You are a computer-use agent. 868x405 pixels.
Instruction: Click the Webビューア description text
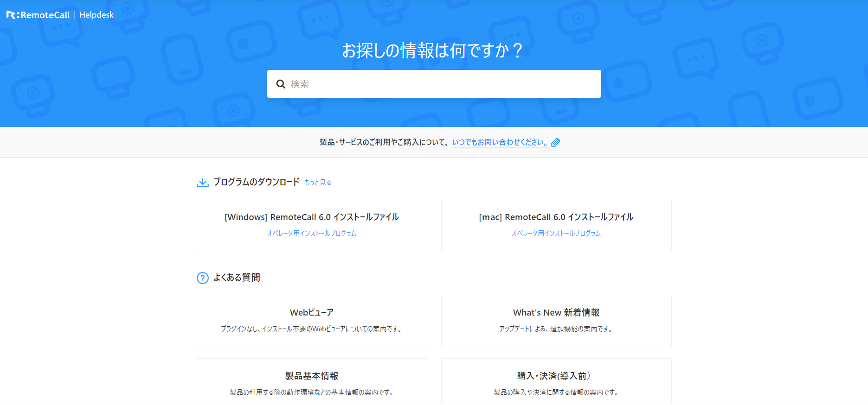312,329
